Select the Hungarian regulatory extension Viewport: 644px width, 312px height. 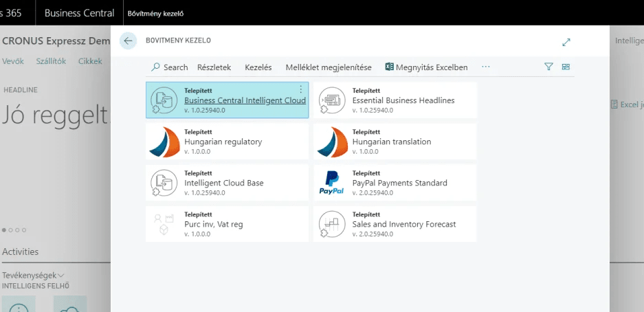(227, 142)
